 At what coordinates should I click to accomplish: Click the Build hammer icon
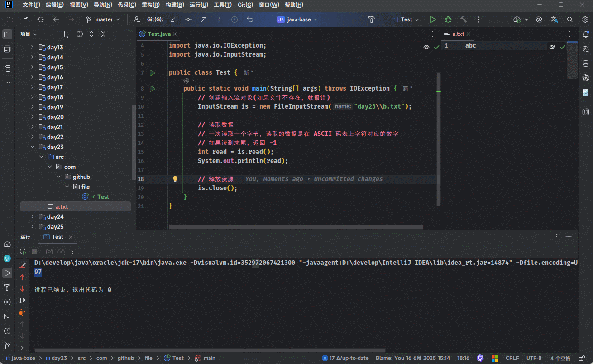(463, 19)
